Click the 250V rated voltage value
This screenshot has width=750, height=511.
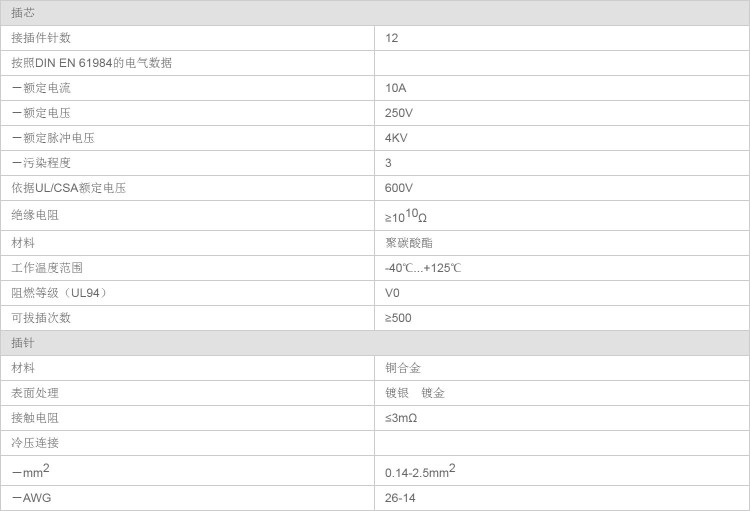(x=399, y=113)
